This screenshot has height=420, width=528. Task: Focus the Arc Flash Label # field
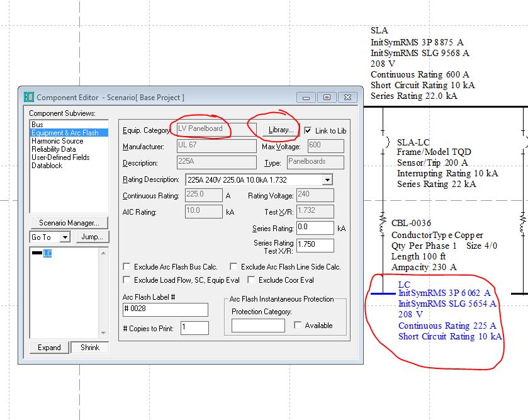[x=166, y=310]
